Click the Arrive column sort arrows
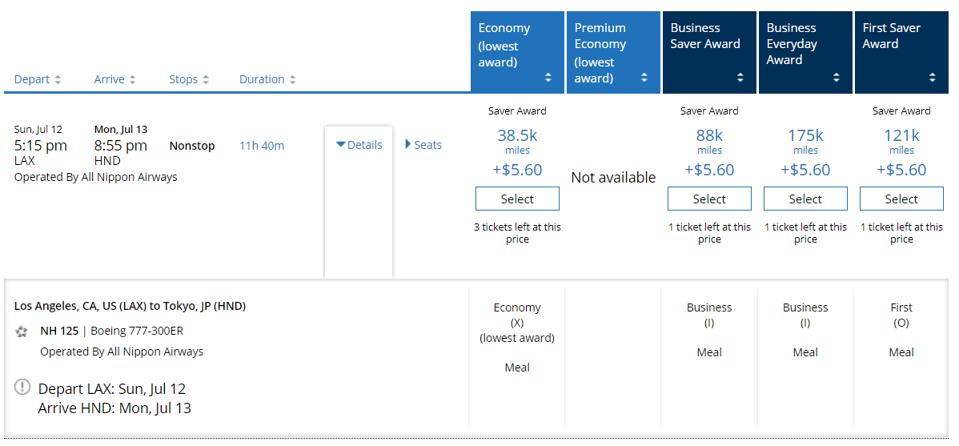Viewport: 959px width, 446px height. click(133, 80)
